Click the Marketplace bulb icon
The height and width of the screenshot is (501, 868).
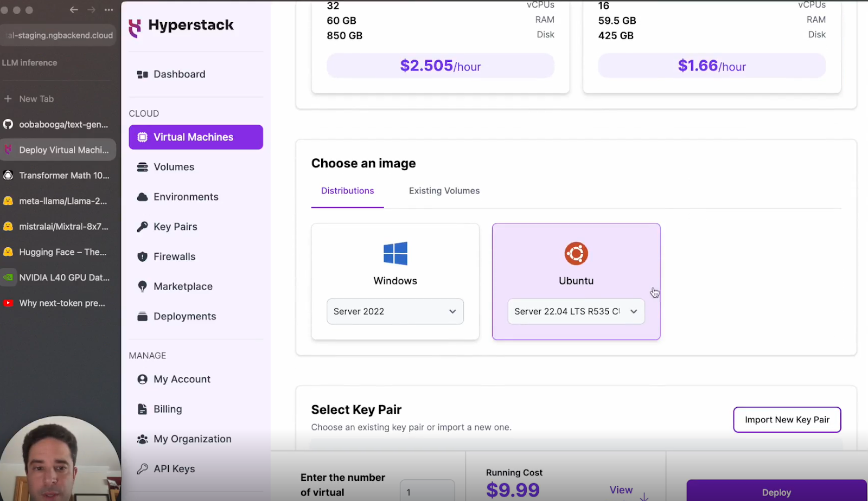(142, 286)
